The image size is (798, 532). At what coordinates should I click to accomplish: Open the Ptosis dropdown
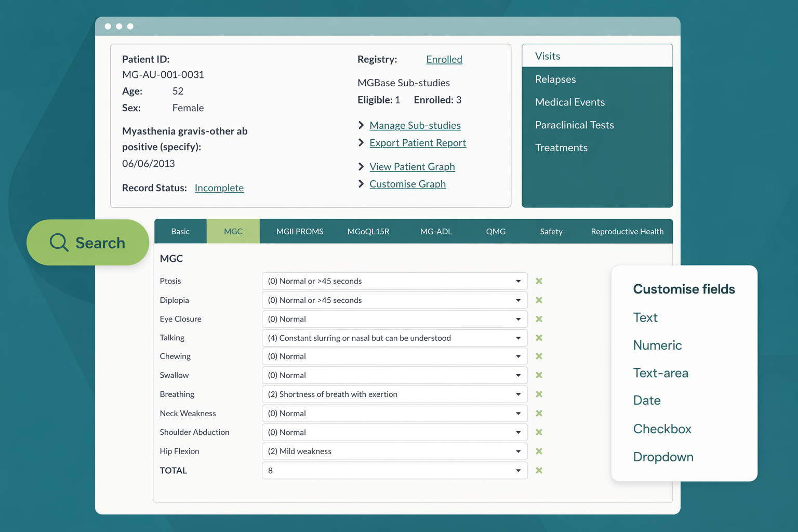tap(395, 281)
